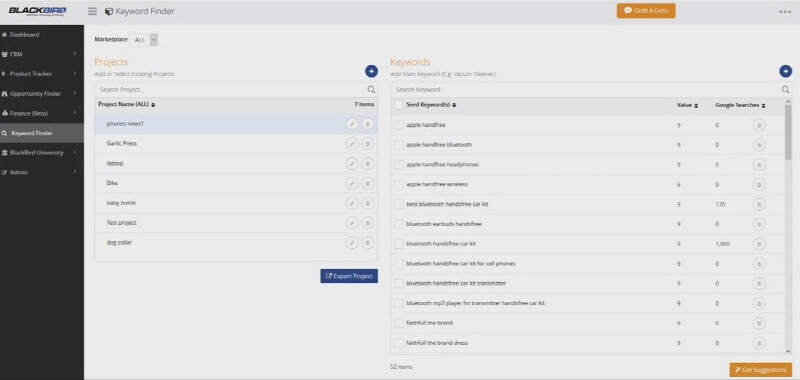Delete best bluetooth handsfree car kit keyword
This screenshot has width=800, height=380.
(759, 205)
